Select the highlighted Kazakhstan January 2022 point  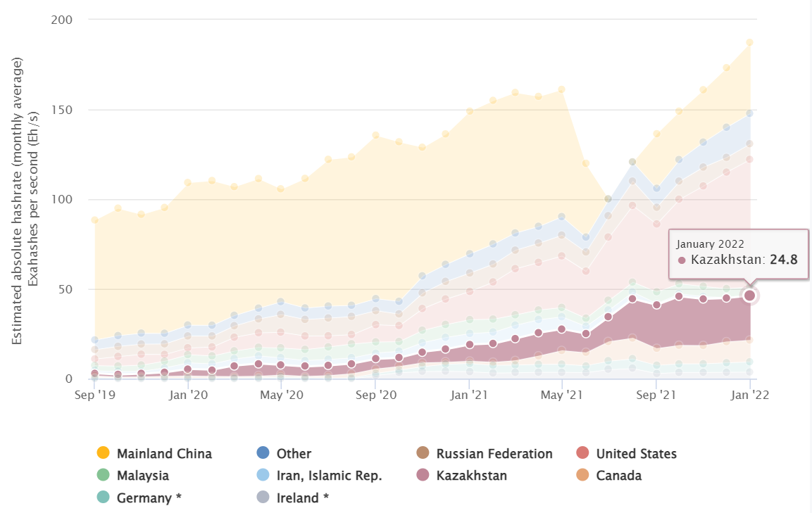[x=749, y=296]
